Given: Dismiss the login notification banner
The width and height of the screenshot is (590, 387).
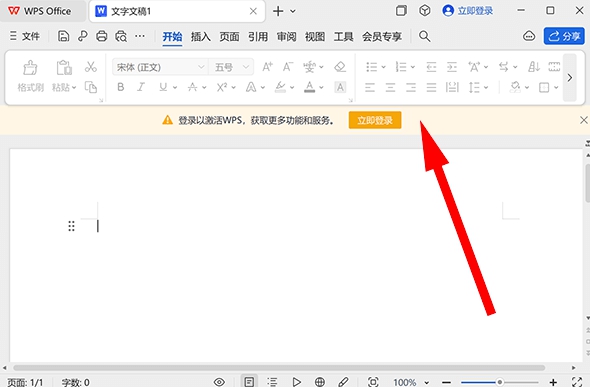Looking at the screenshot, I should click(584, 120).
